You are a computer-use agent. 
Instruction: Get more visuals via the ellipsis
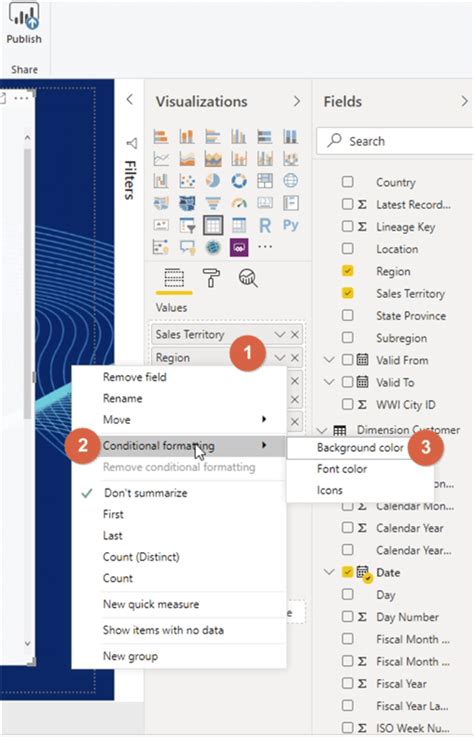[x=265, y=246]
